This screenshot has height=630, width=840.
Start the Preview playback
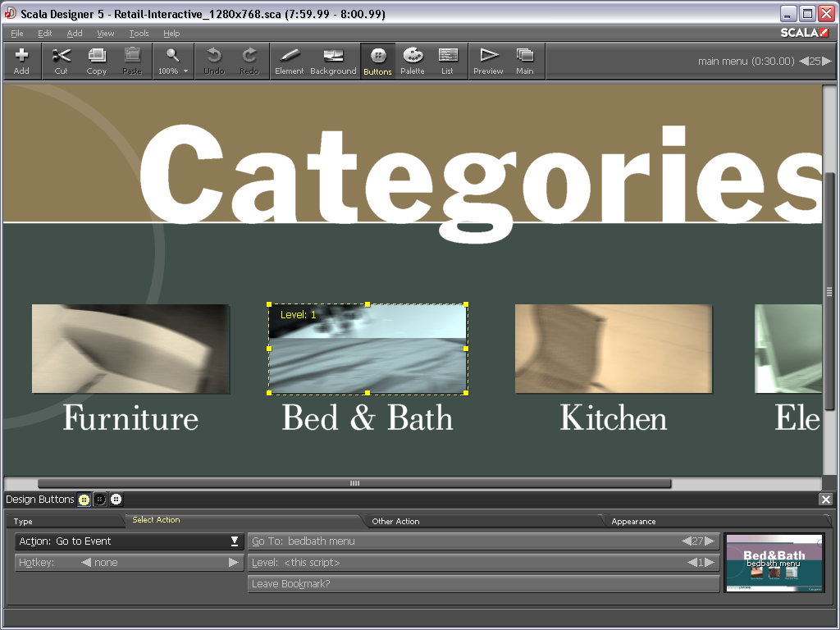488,62
